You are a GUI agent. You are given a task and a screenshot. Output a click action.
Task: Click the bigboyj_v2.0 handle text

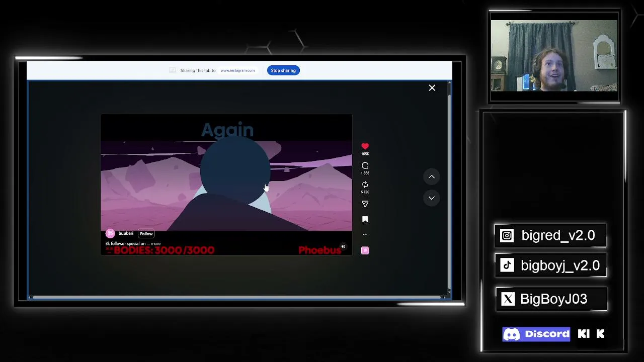point(560,265)
